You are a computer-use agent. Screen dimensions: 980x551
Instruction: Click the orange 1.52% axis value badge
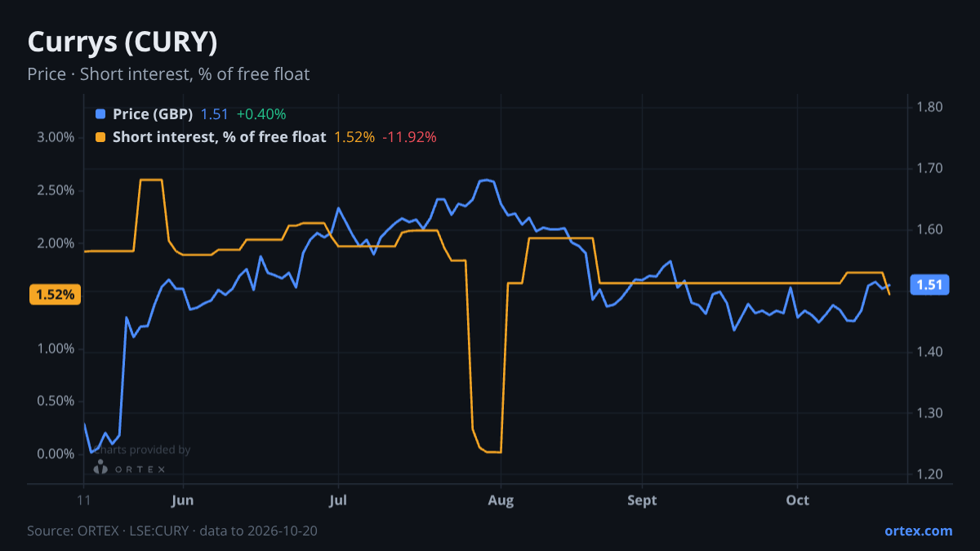point(55,295)
